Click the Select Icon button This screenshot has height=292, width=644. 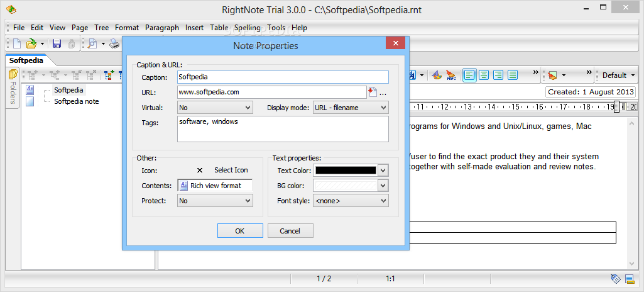point(231,170)
